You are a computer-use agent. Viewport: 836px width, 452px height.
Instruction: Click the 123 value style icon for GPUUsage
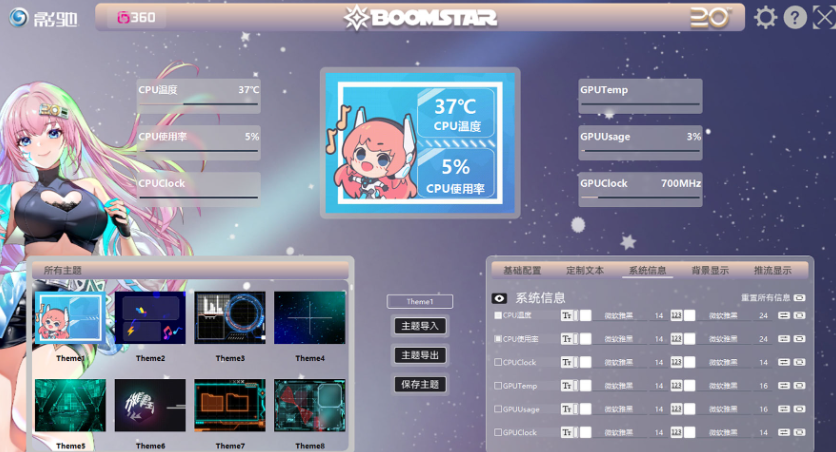[676, 409]
